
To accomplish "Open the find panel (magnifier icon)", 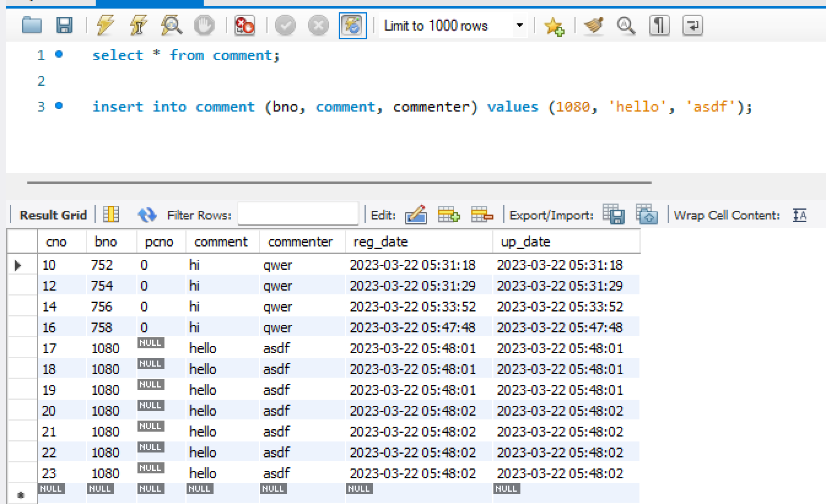I will [626, 25].
